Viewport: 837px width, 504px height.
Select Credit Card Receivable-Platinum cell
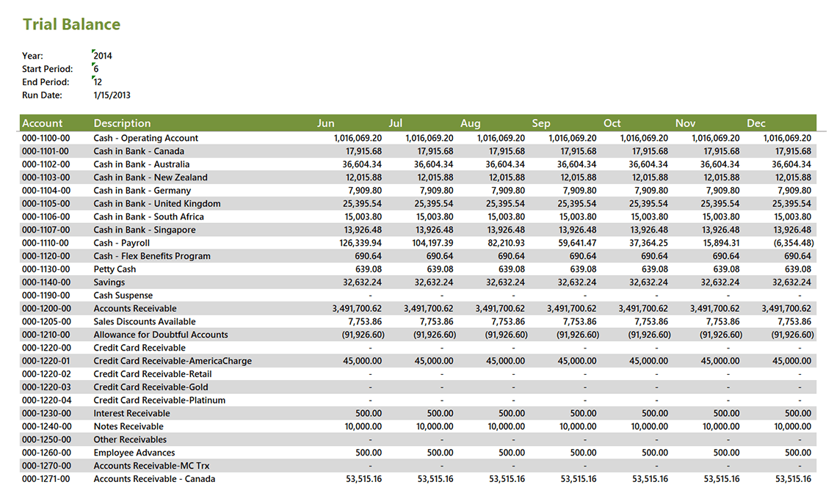coord(159,400)
